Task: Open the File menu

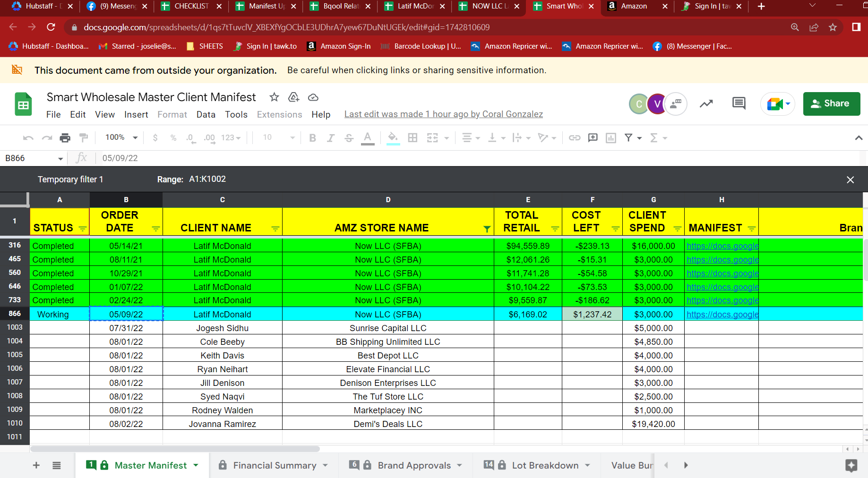Action: 53,115
